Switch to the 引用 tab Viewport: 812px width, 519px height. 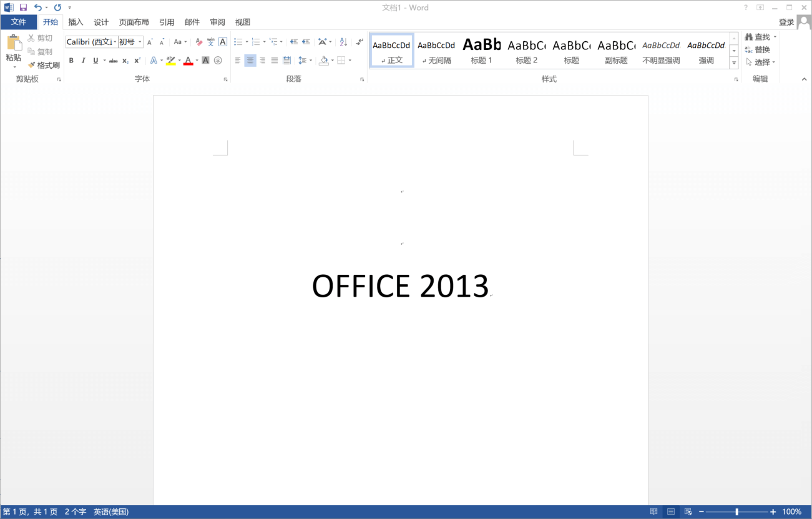[x=167, y=22]
